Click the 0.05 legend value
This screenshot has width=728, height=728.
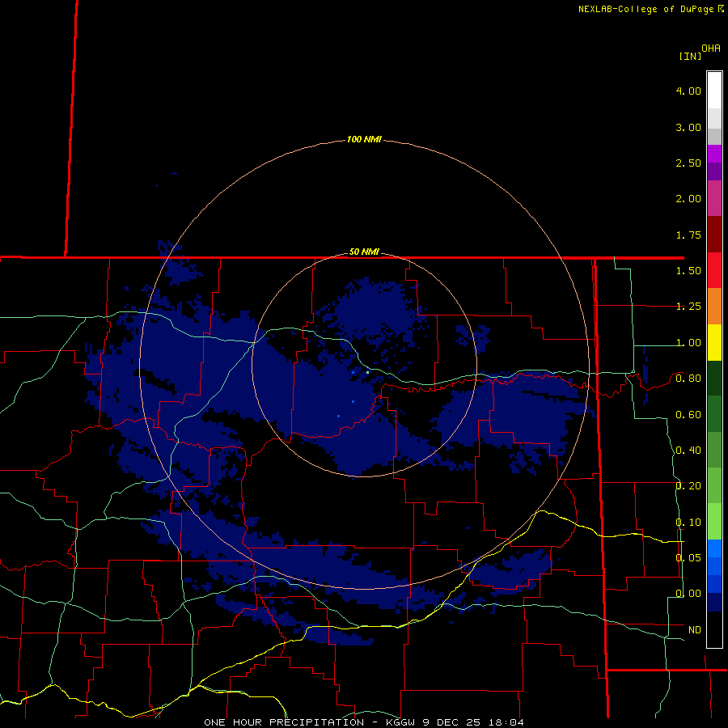(x=688, y=557)
